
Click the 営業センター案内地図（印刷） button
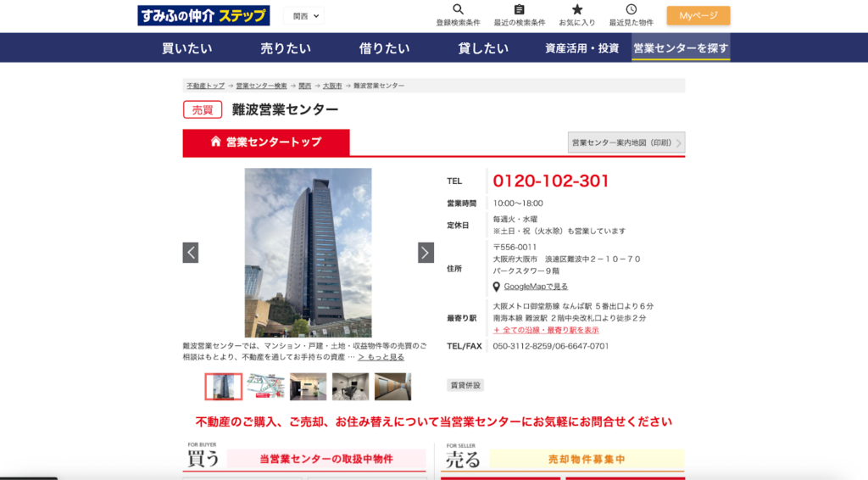click(626, 142)
